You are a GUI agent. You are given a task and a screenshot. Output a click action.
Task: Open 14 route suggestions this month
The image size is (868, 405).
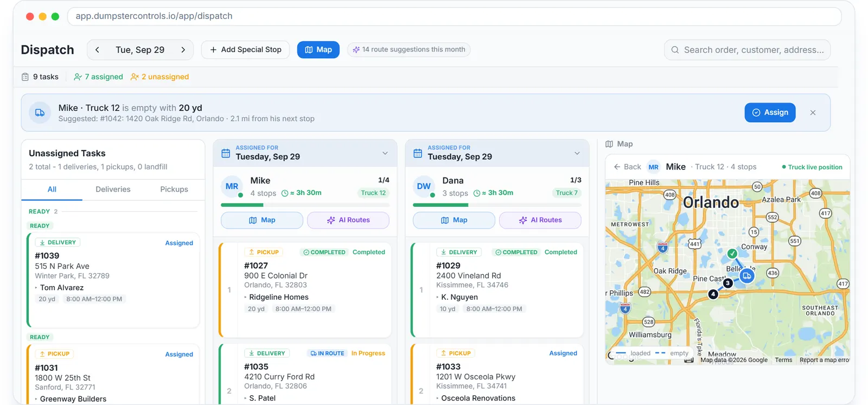coord(409,49)
